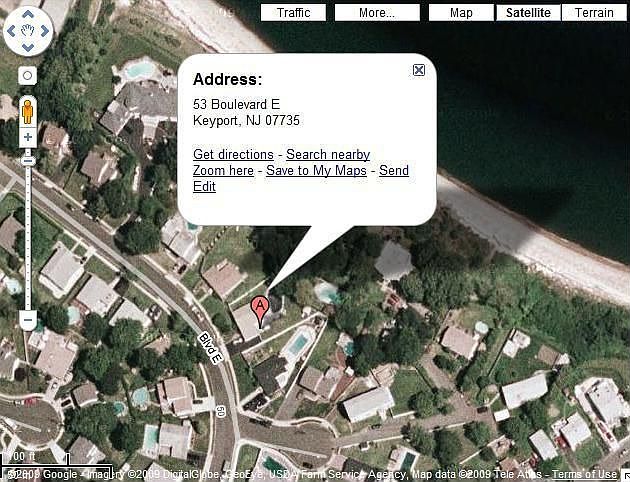Open the More... layers dropdown
Viewport: 630px width, 482px height.
coord(377,13)
